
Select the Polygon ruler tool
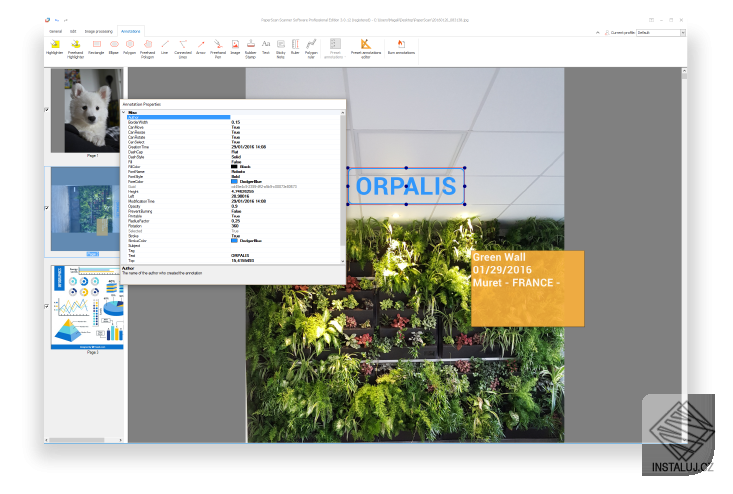311,48
